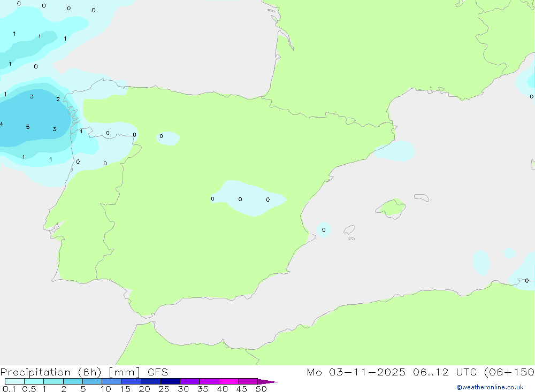Click the over-50 mm arrow tip of legend
The width and height of the screenshot is (535, 392).
267,381
